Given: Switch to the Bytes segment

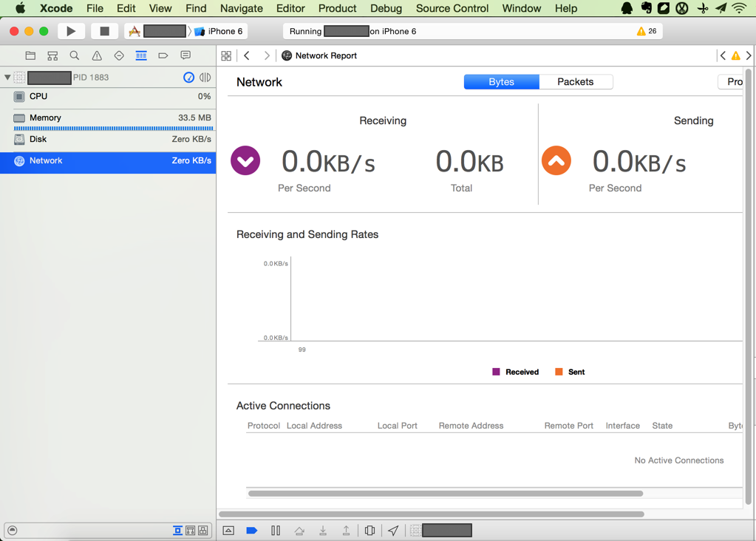Looking at the screenshot, I should point(502,82).
